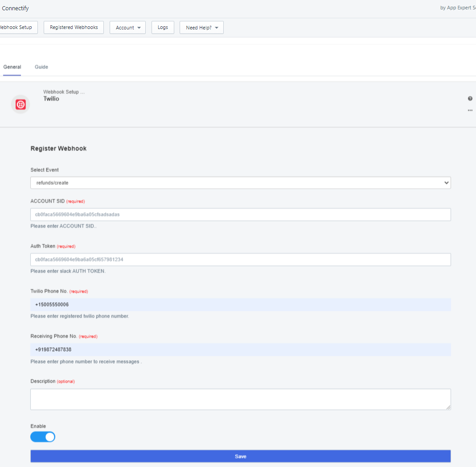476x467 pixels.
Task: Expand the Need Help? dropdown
Action: click(201, 27)
